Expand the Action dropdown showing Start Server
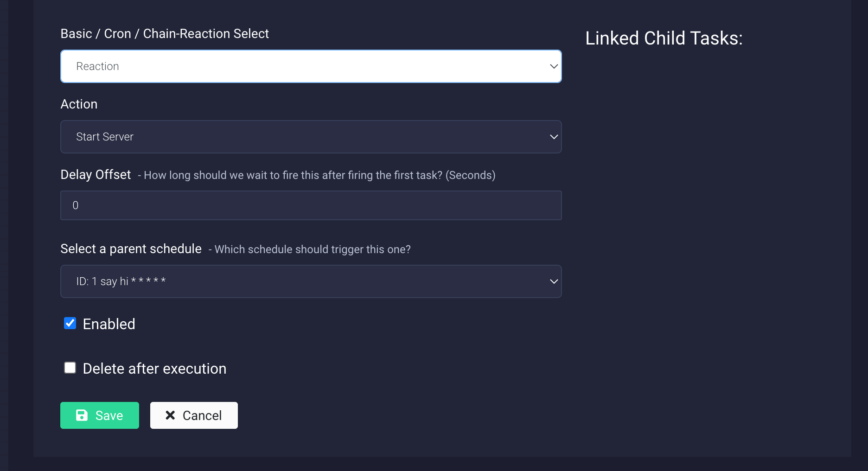 tap(311, 137)
